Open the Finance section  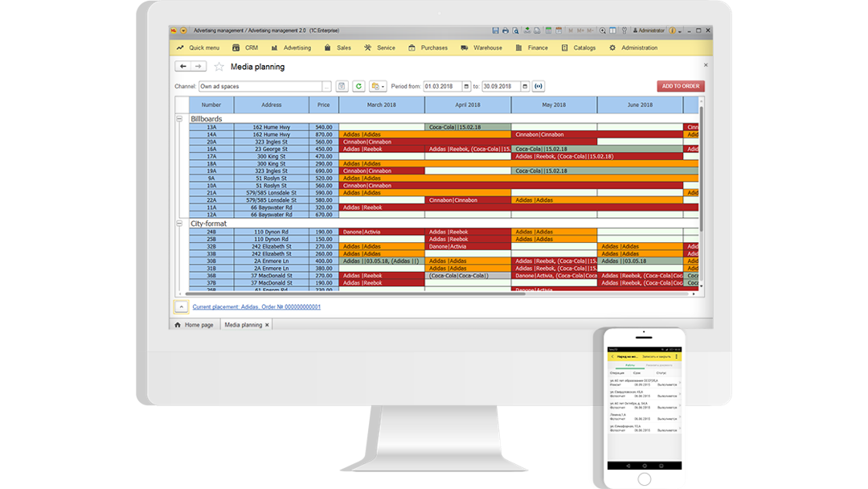tap(531, 47)
